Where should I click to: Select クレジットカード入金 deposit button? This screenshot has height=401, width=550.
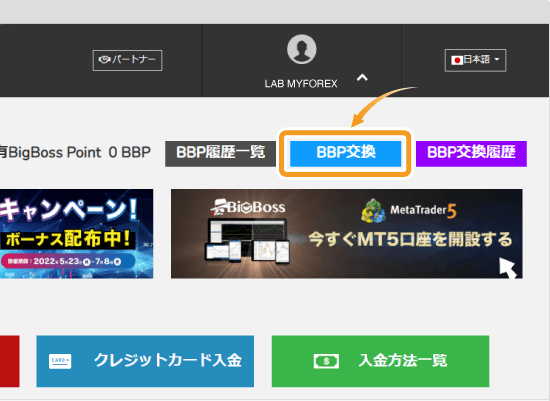[145, 361]
